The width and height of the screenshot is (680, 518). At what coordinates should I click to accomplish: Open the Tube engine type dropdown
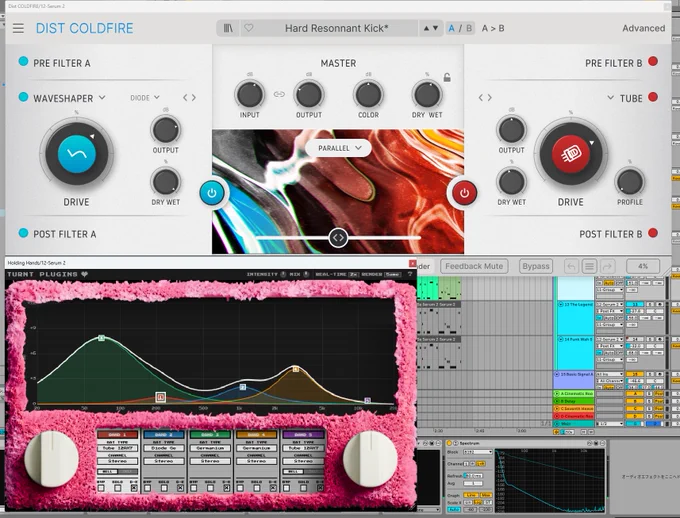624,98
